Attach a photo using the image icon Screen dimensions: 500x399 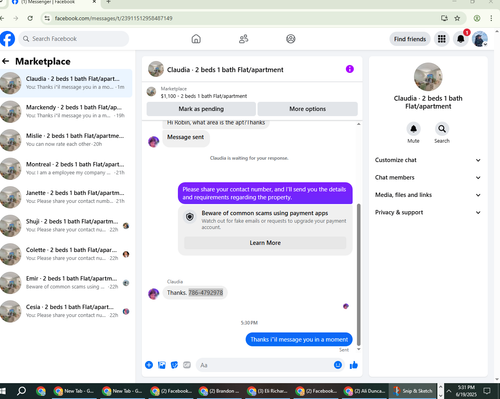162,365
